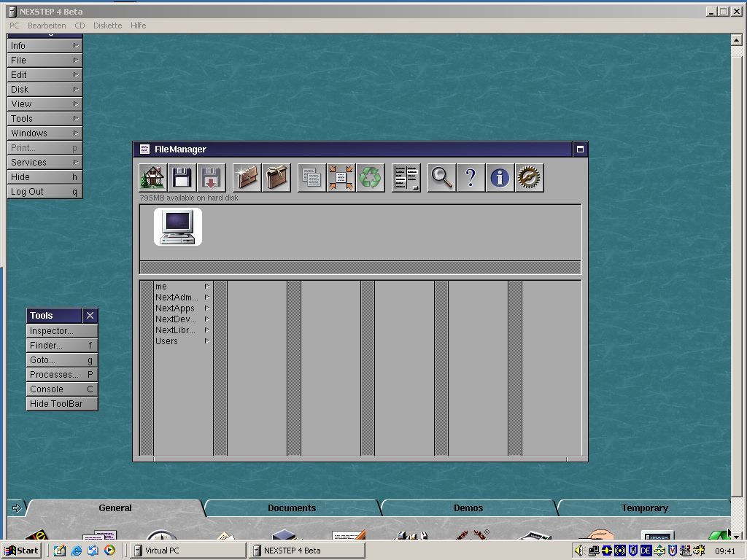Image resolution: width=747 pixels, height=560 pixels.
Task: Select the 'Users' folder row
Action: [183, 341]
